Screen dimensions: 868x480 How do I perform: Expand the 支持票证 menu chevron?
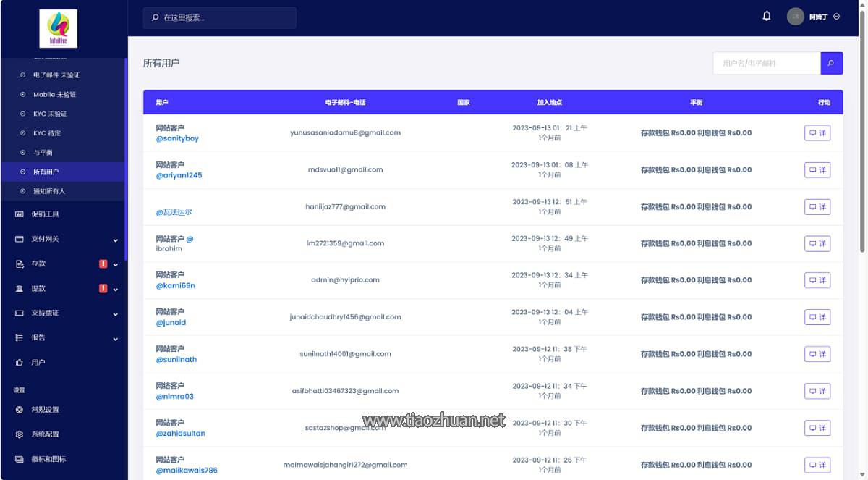pos(115,313)
